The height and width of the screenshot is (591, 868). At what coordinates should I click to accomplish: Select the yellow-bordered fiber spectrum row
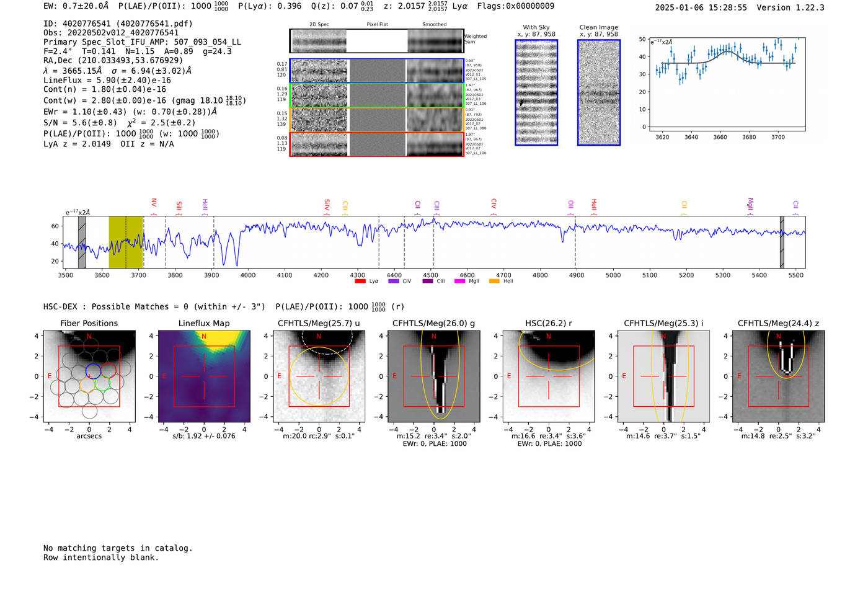[x=376, y=120]
